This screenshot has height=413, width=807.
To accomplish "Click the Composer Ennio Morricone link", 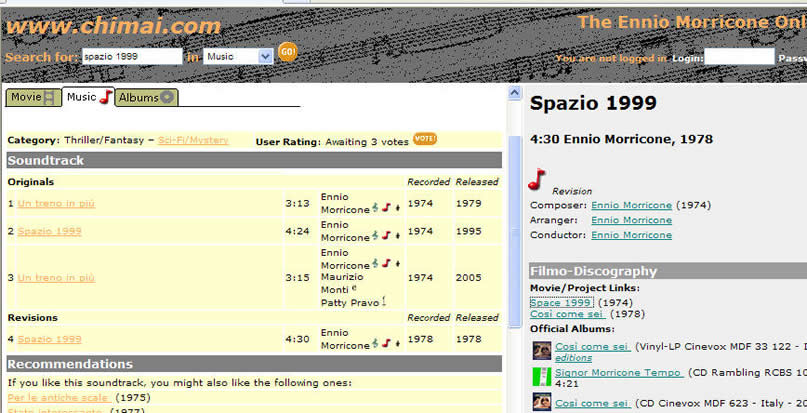I will [x=631, y=205].
